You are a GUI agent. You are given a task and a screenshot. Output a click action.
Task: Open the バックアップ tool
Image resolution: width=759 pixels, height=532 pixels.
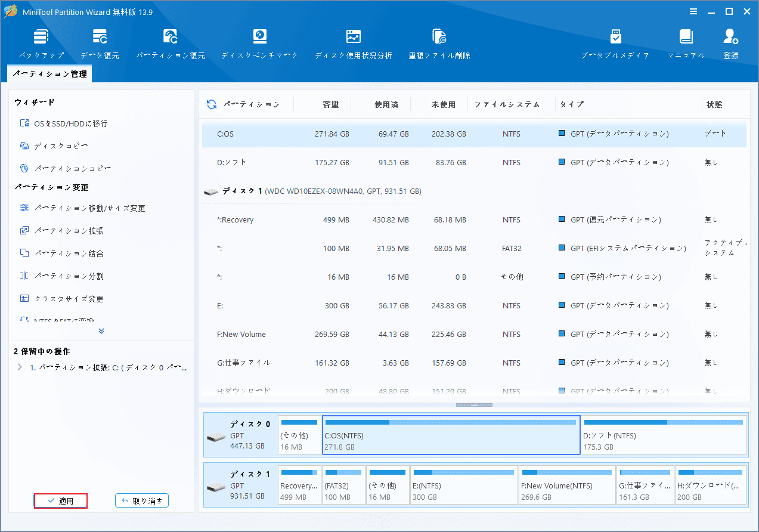(41, 44)
